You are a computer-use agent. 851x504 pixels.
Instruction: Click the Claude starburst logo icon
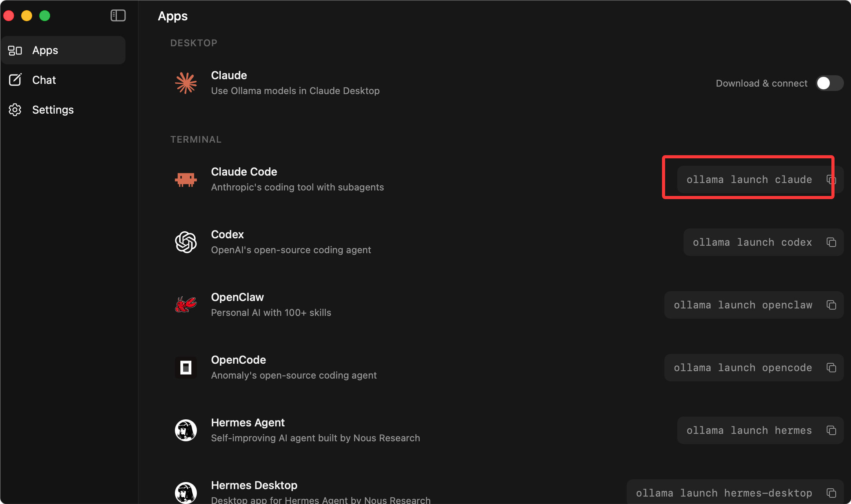click(186, 83)
